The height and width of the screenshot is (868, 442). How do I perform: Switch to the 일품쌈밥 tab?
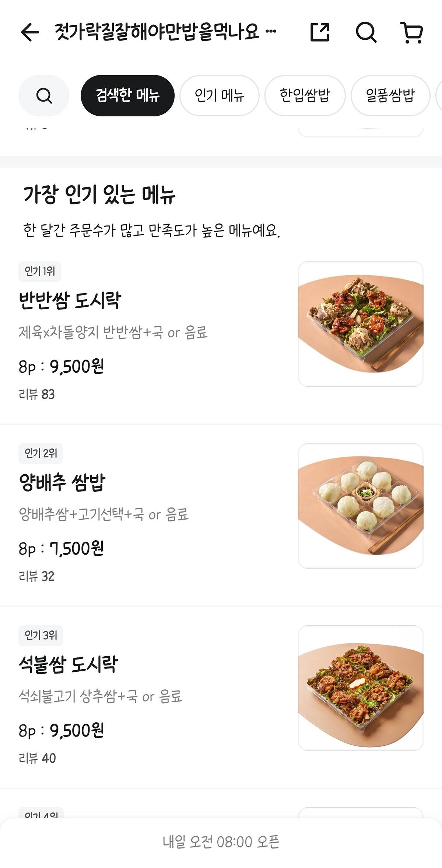390,96
